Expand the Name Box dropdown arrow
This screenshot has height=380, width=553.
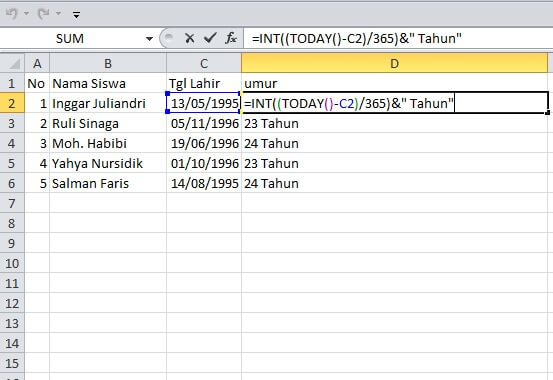[x=150, y=38]
